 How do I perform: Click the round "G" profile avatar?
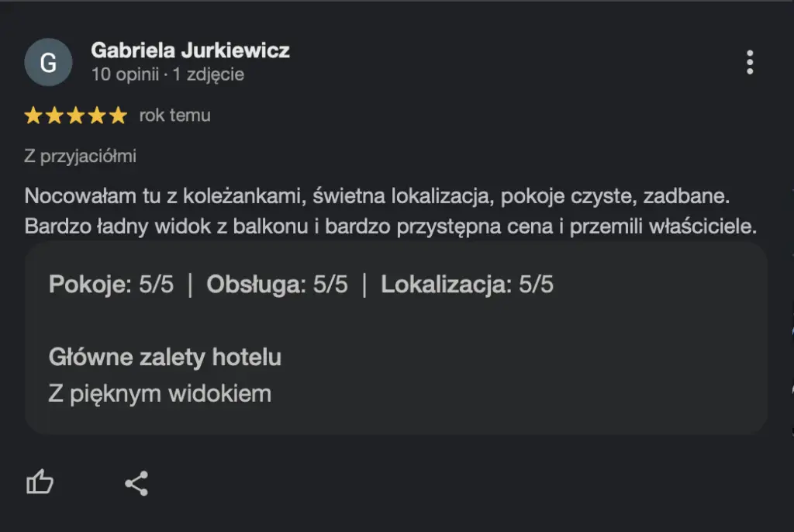click(48, 62)
